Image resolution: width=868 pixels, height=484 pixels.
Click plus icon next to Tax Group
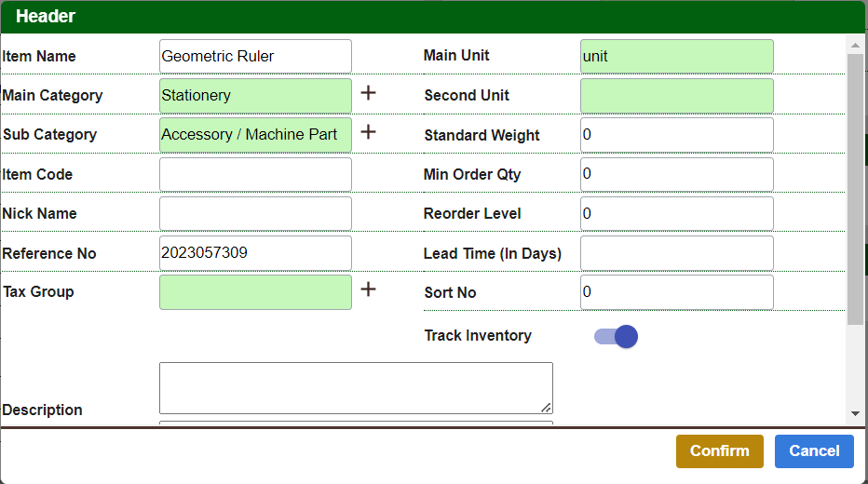point(368,289)
